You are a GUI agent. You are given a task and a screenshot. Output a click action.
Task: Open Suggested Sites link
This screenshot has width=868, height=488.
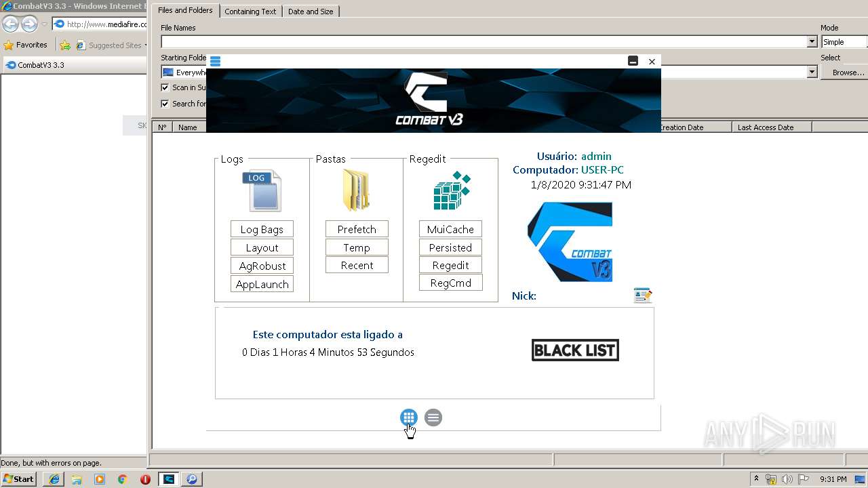[x=111, y=45]
